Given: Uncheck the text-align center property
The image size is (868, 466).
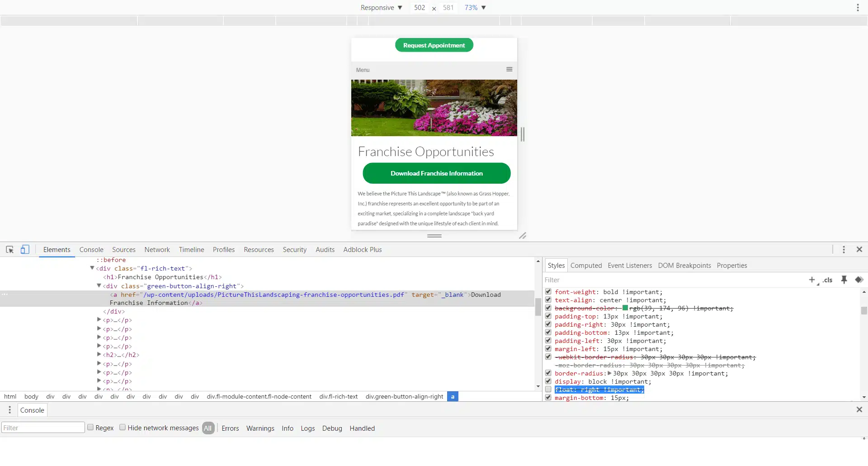Looking at the screenshot, I should click(548, 300).
